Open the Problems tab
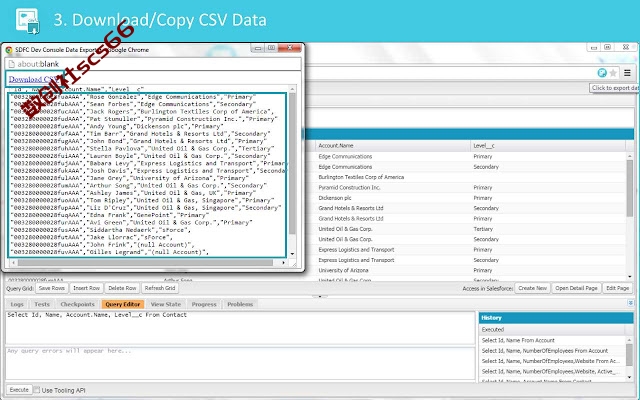The width and height of the screenshot is (640, 400). pos(240,304)
